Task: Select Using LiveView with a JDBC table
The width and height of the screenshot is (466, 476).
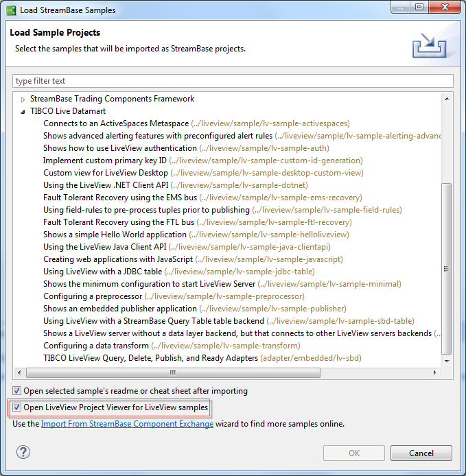Action: (x=179, y=272)
